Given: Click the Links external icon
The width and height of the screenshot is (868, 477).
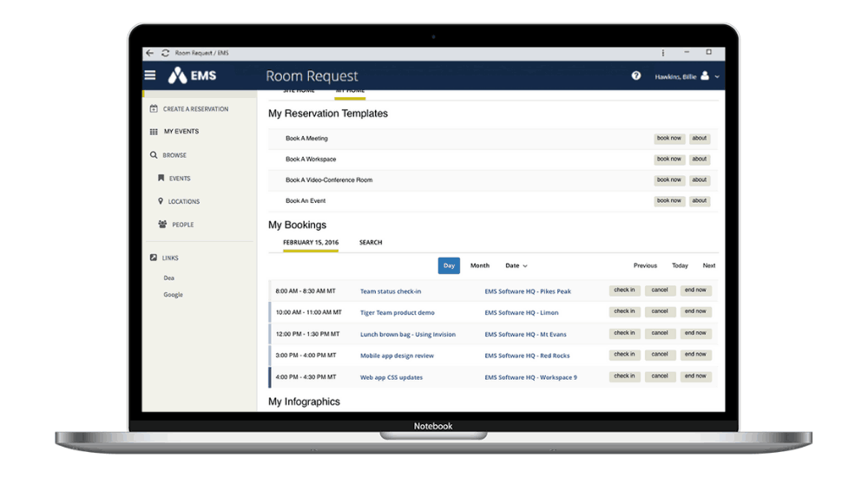Looking at the screenshot, I should [154, 258].
